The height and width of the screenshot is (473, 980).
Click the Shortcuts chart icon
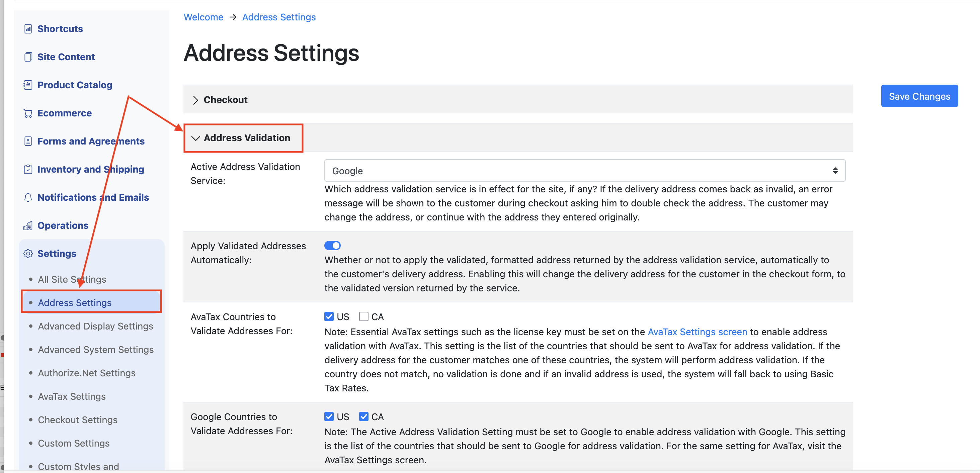pos(28,29)
